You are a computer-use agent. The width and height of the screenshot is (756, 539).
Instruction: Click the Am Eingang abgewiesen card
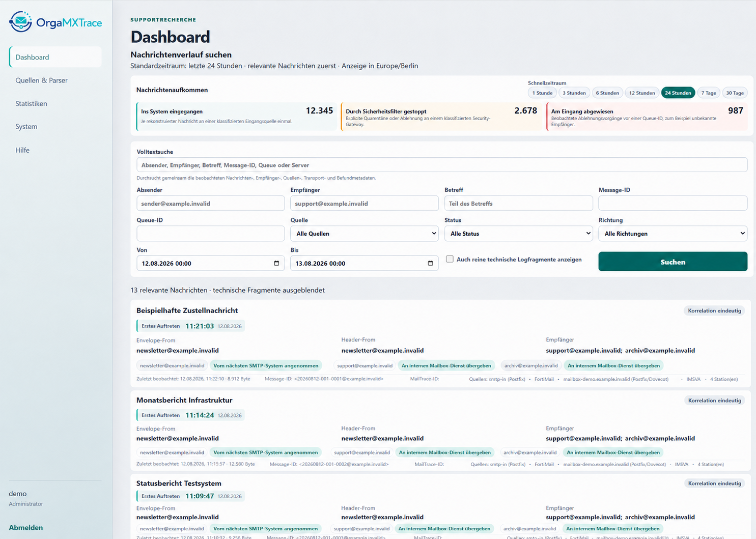pos(647,117)
